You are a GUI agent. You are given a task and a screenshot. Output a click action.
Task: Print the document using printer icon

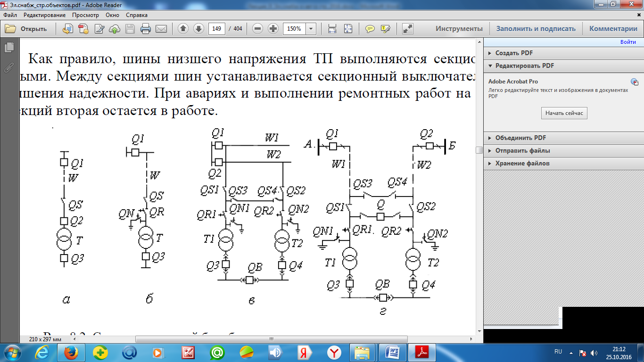(146, 29)
